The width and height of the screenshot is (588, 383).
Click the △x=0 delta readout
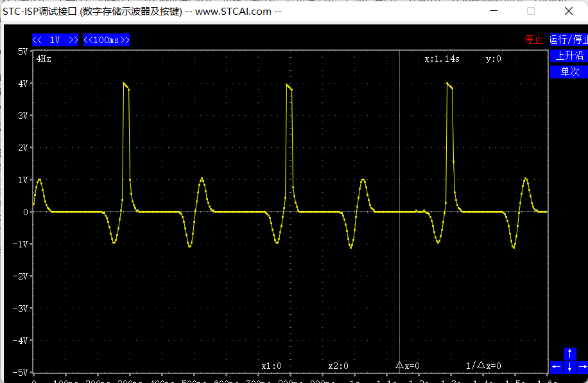(x=408, y=366)
